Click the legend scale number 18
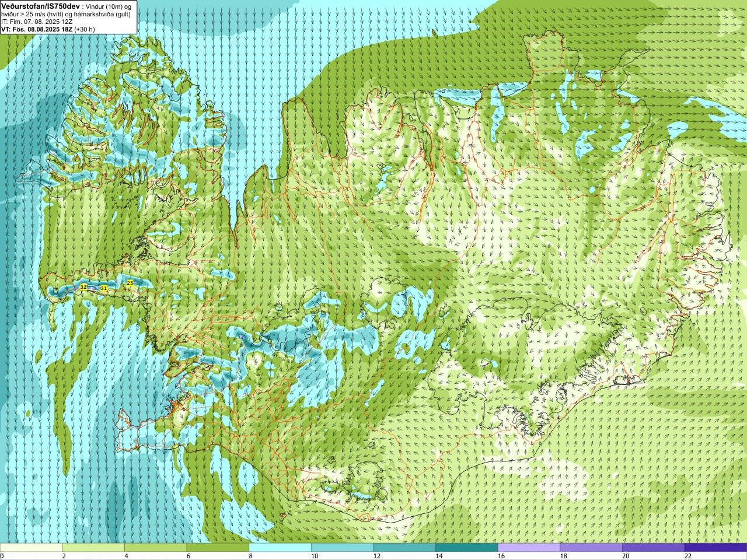Screen dimensions: 747x560 point(564,556)
